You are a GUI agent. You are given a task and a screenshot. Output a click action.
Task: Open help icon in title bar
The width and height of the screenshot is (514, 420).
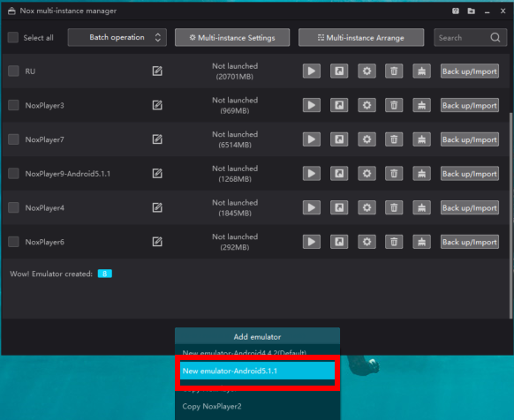[x=456, y=11]
